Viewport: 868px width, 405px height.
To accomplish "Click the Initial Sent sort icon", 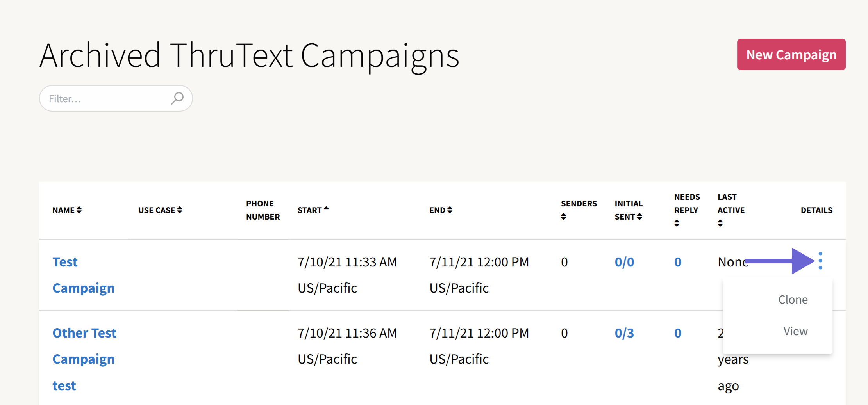I will pyautogui.click(x=639, y=216).
